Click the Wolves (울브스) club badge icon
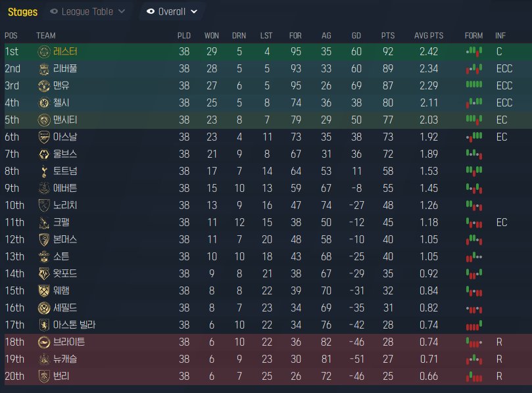Screen dimensions: 532x393 44,154
